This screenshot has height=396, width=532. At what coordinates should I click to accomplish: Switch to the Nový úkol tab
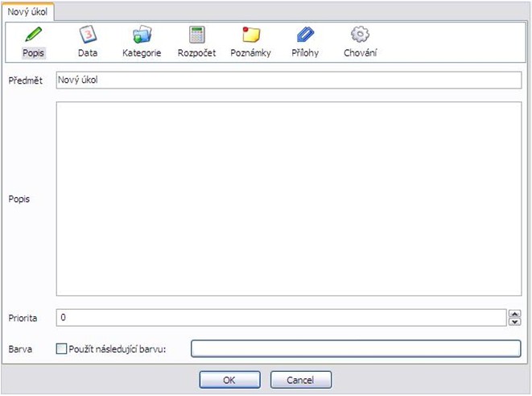(27, 12)
